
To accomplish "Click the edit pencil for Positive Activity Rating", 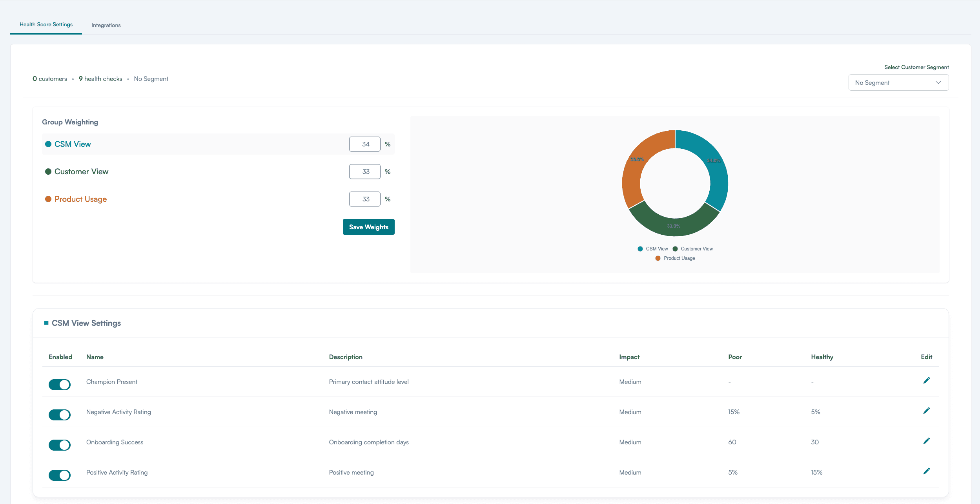I will [927, 470].
